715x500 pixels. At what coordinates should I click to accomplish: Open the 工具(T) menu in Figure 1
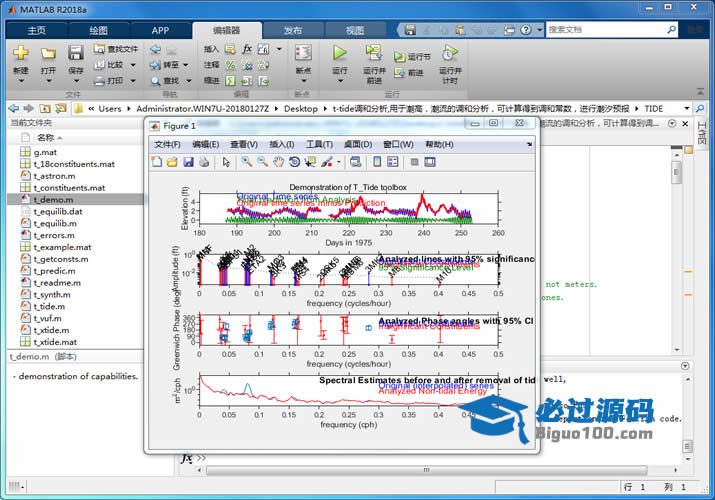pos(319,144)
